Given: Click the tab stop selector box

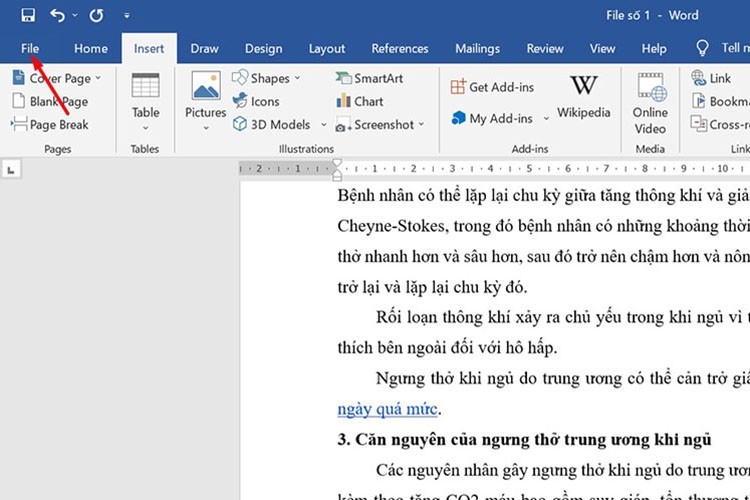Looking at the screenshot, I should pyautogui.click(x=11, y=169).
